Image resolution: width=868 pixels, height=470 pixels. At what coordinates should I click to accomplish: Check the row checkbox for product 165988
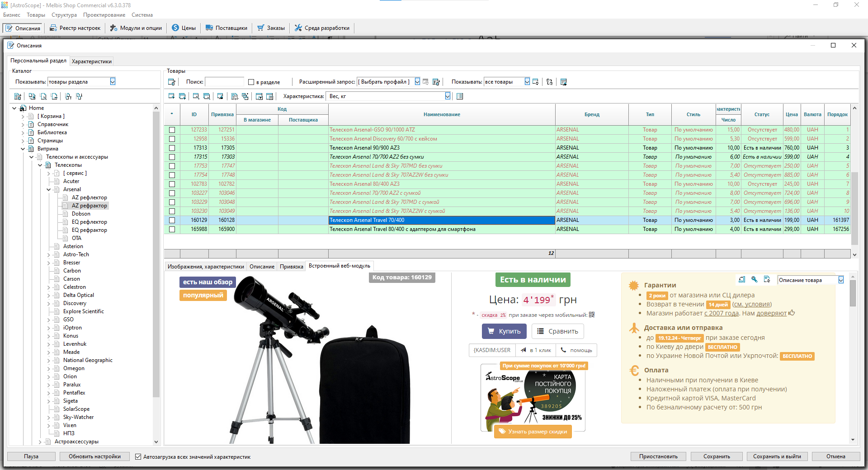click(x=172, y=229)
